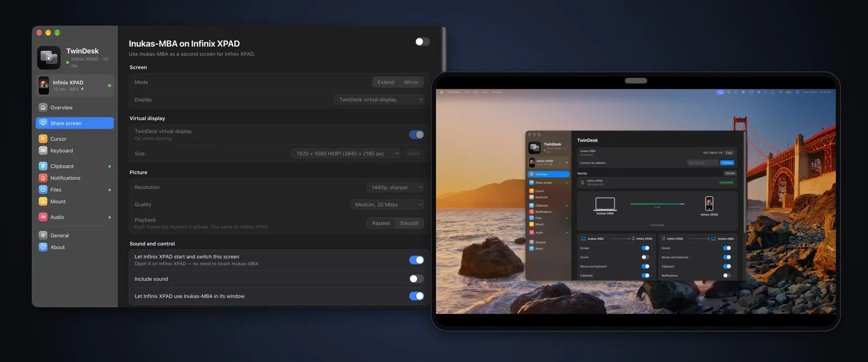Click clock text in the tablet menu bar
Viewport: 868px width, 362px height.
click(817, 92)
